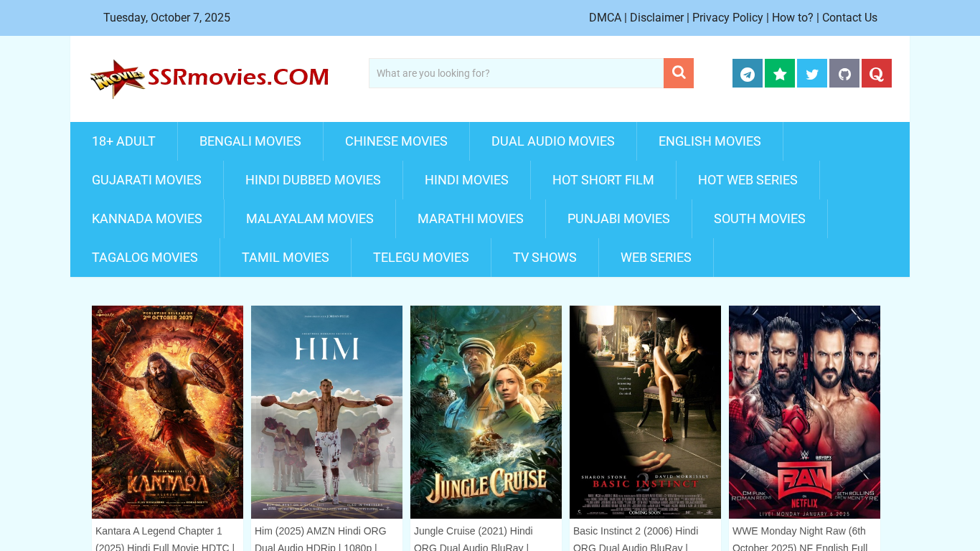
Task: Focus the 'What are you looking for?' search field
Action: 516,73
